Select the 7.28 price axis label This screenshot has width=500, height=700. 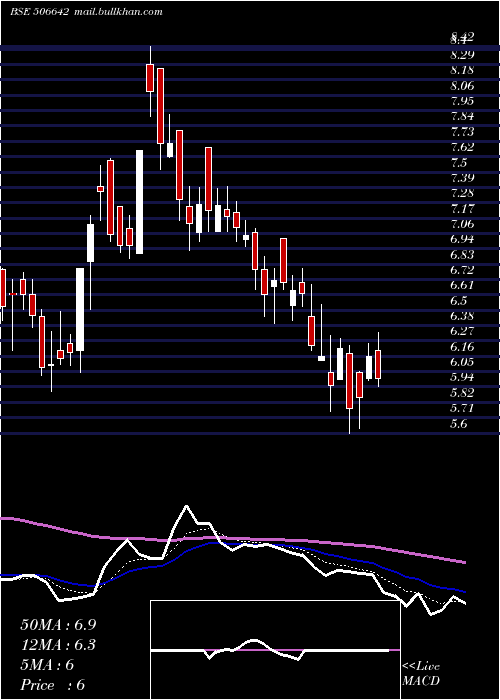click(x=462, y=193)
